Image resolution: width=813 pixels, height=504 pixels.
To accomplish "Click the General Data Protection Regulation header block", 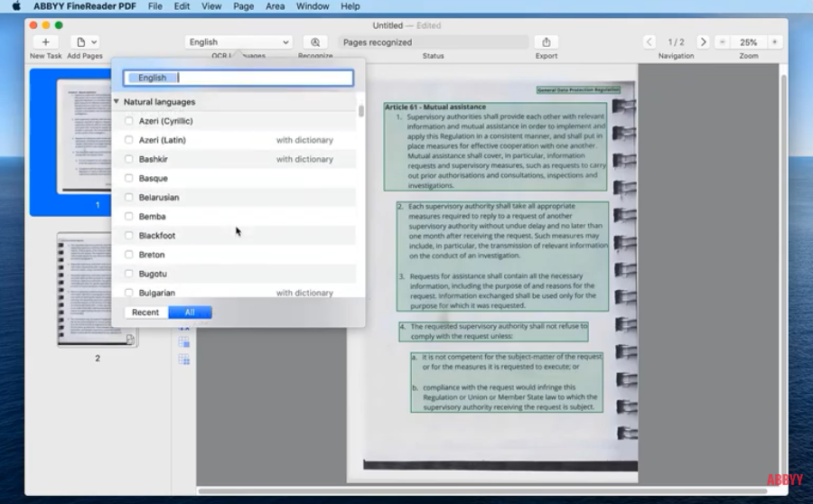I will (x=578, y=89).
